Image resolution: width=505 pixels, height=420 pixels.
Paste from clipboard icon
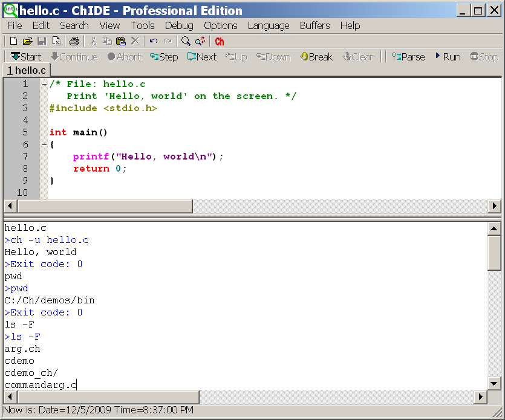coord(121,41)
